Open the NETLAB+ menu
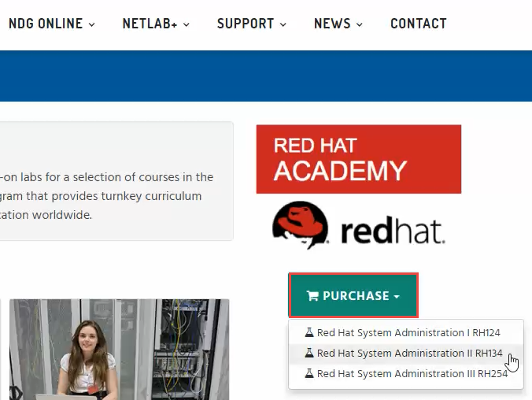The height and width of the screenshot is (400, 532). click(x=156, y=24)
